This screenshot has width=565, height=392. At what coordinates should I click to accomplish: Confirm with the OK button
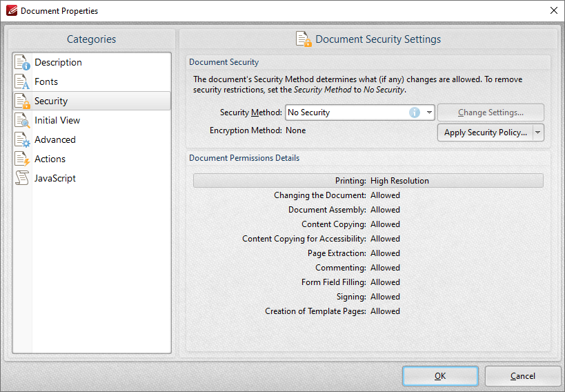(x=440, y=376)
